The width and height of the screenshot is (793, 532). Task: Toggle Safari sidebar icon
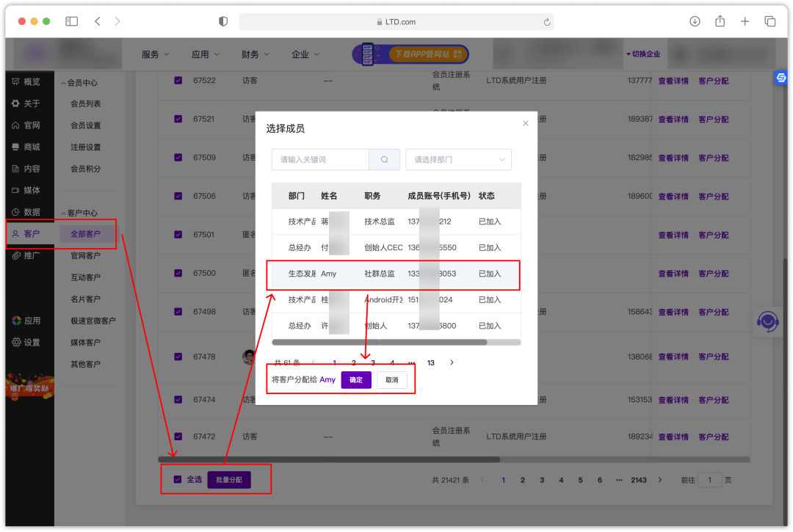pos(72,21)
